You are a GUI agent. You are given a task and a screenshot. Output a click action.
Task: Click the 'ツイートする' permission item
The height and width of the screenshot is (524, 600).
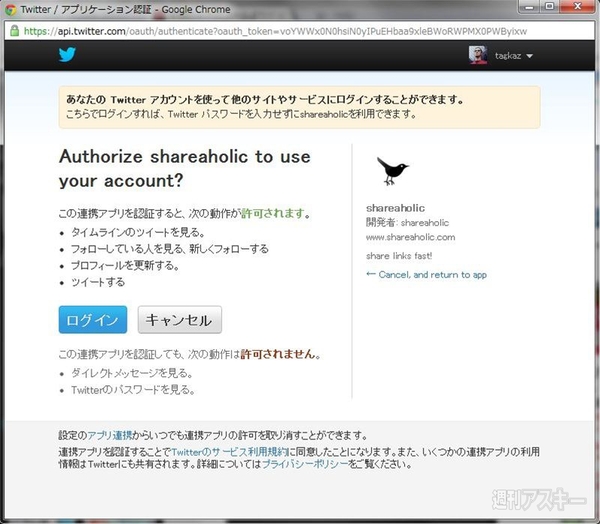(98, 282)
